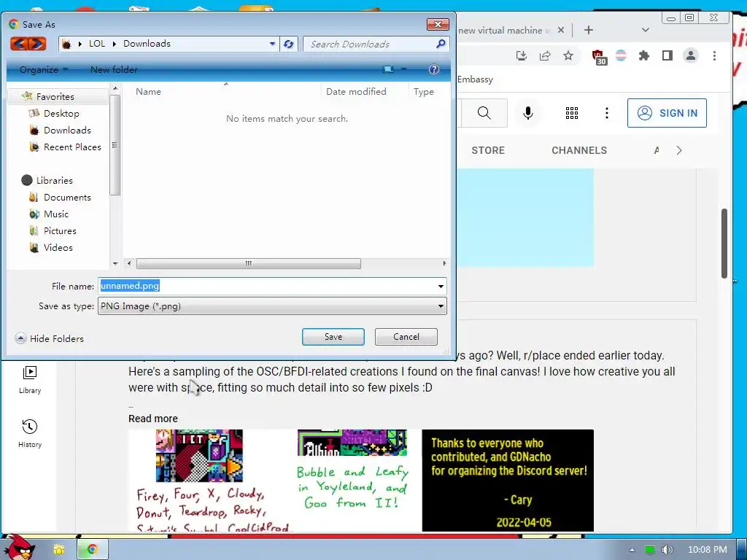Screen dimensions: 747x560
Task: Bookmark this page with the star icon
Action: click(x=568, y=55)
